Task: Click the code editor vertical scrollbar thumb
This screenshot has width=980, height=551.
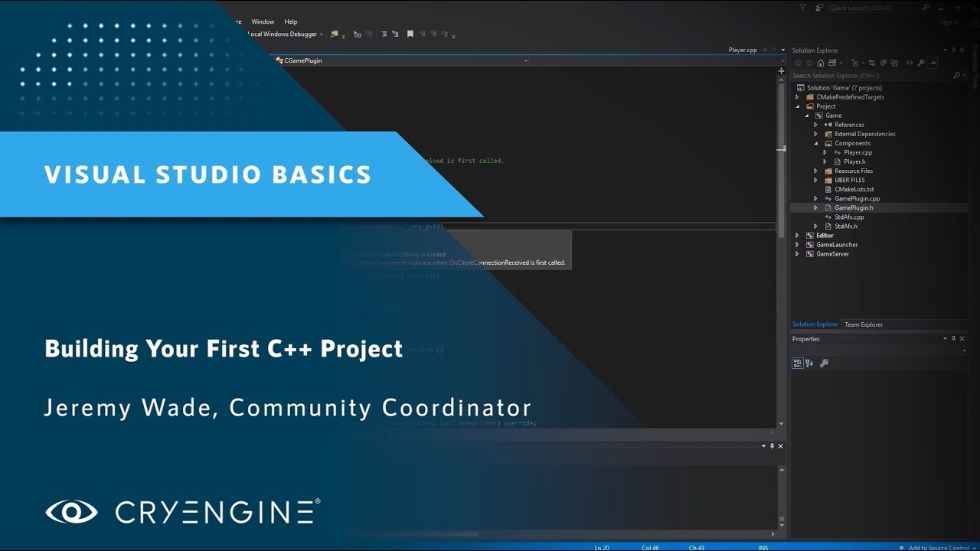Action: [x=781, y=161]
